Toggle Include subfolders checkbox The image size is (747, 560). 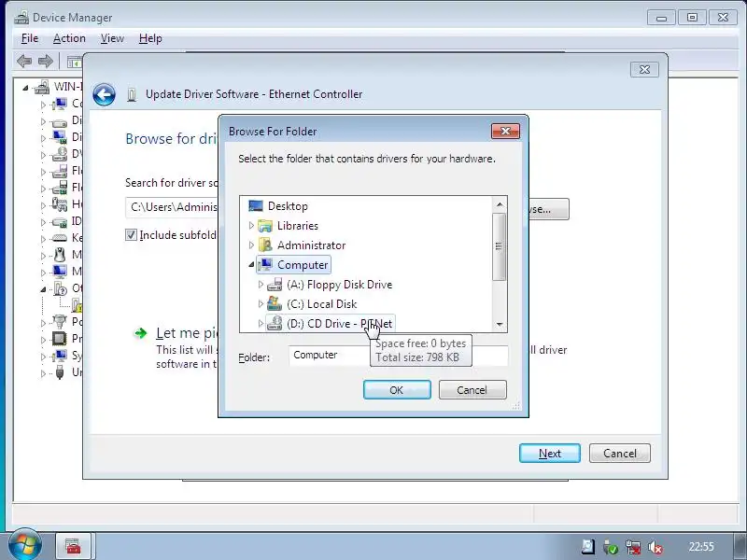click(x=131, y=235)
